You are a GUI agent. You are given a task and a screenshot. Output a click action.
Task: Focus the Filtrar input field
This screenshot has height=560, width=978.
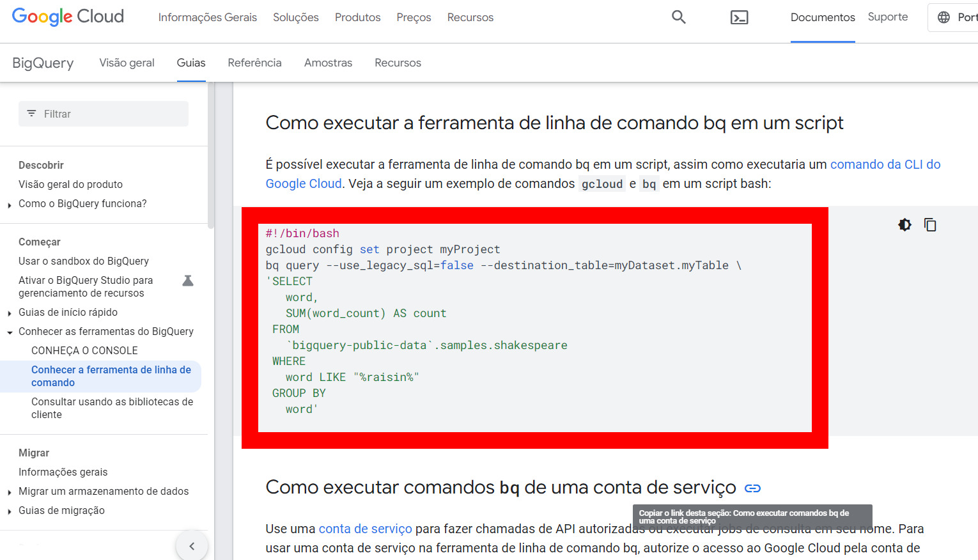tap(104, 114)
